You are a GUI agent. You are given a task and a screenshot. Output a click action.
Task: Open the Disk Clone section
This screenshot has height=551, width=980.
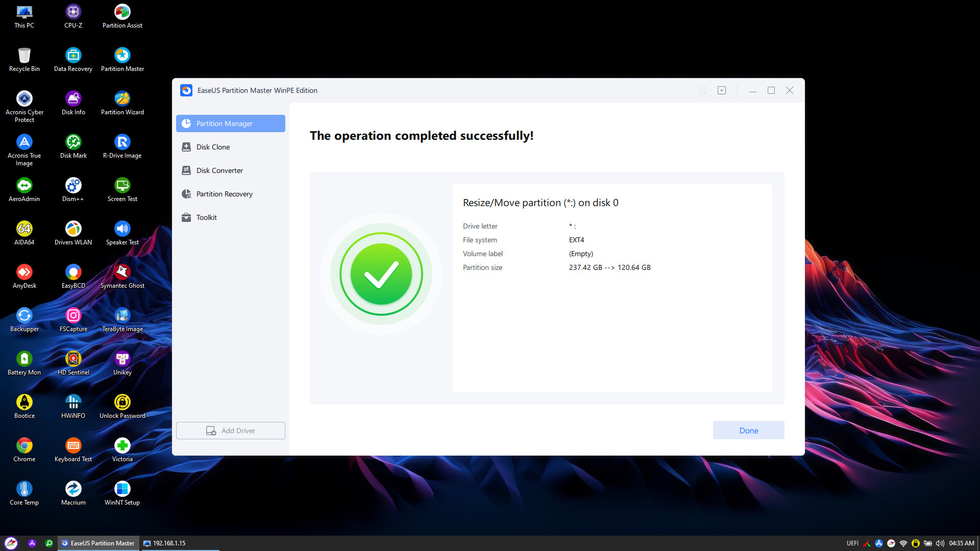pos(213,147)
